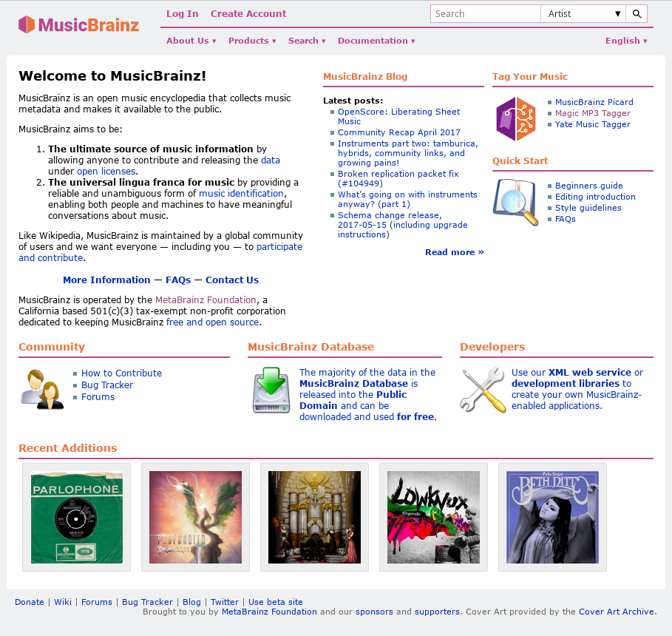Viewport: 672px width, 636px height.
Task: Open FAQs link under Quick Start
Action: click(x=566, y=219)
